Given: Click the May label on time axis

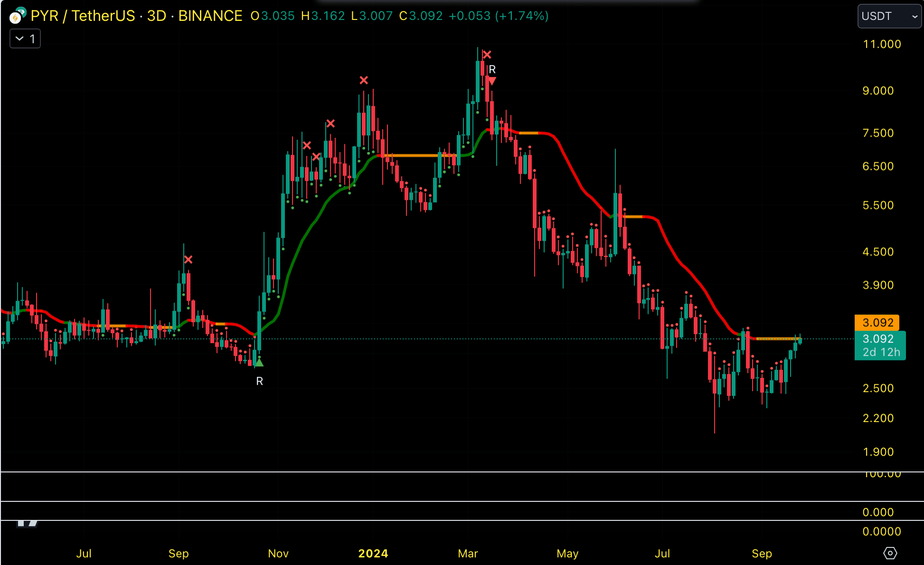Looking at the screenshot, I should pos(567,554).
